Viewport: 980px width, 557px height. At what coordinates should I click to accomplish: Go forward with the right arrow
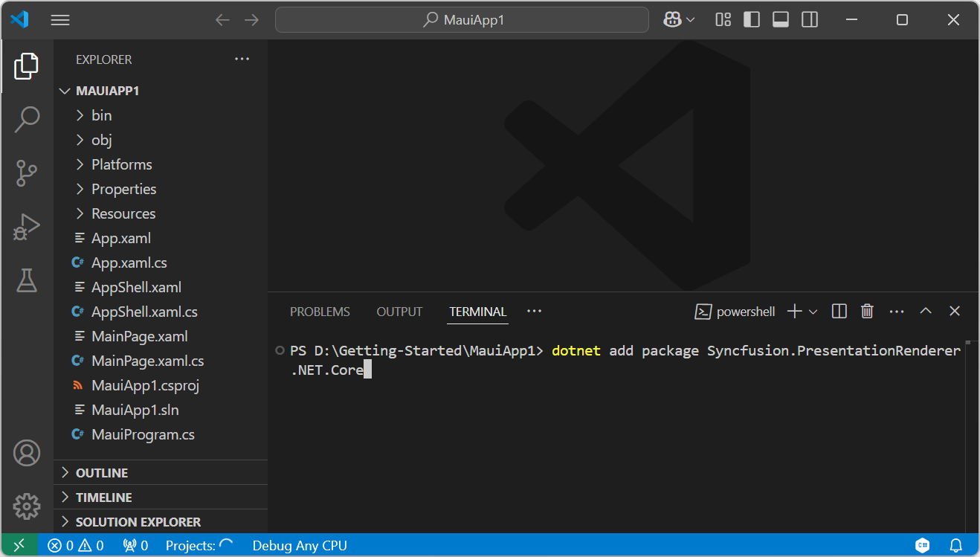point(252,20)
